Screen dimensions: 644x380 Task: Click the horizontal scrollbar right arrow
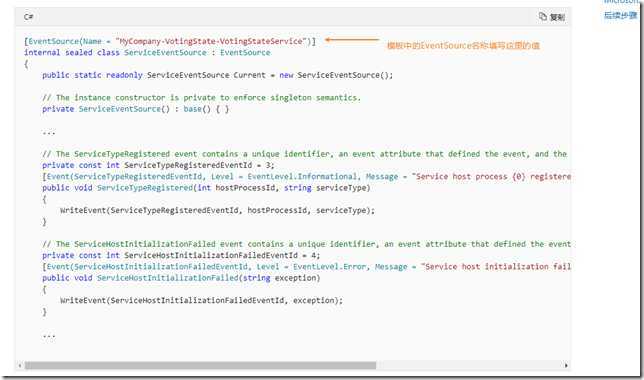coord(566,365)
